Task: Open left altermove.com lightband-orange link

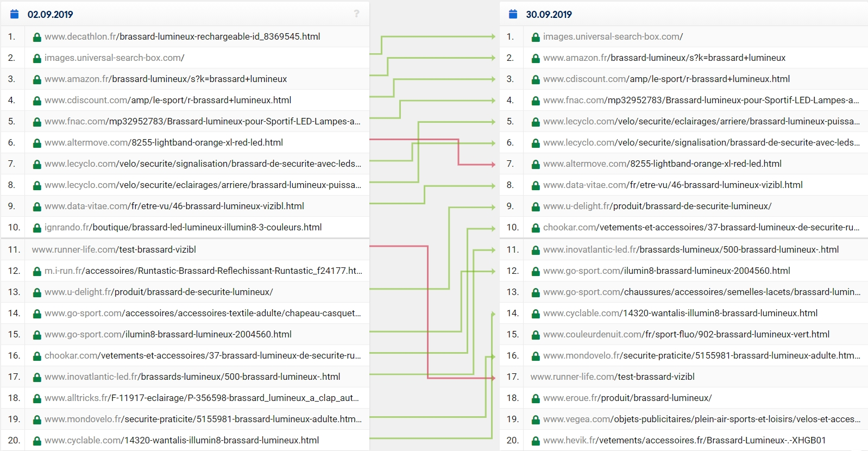Action: [x=164, y=142]
